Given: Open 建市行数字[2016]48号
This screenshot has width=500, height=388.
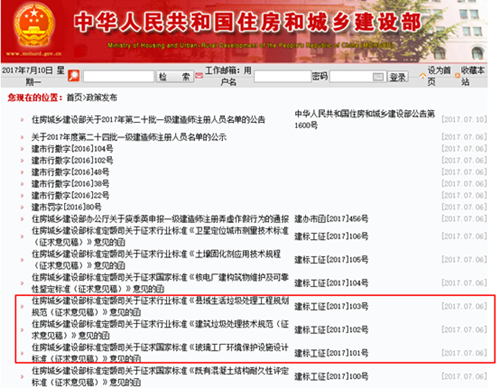Looking at the screenshot, I should pyautogui.click(x=70, y=172).
